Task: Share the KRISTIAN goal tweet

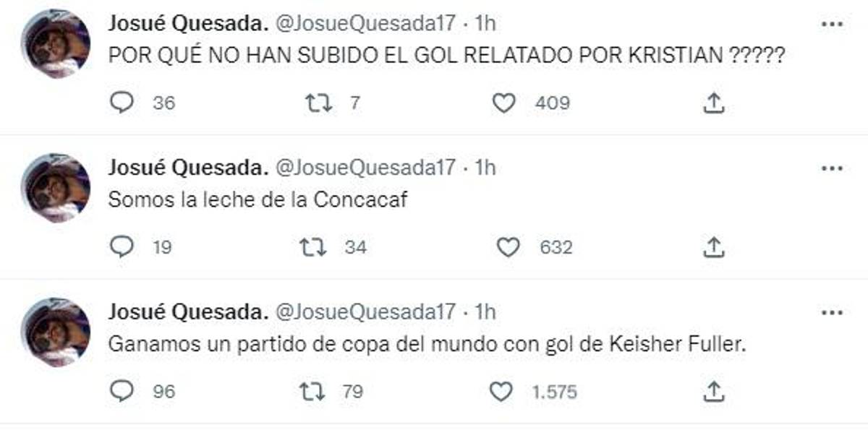Action: tap(714, 103)
